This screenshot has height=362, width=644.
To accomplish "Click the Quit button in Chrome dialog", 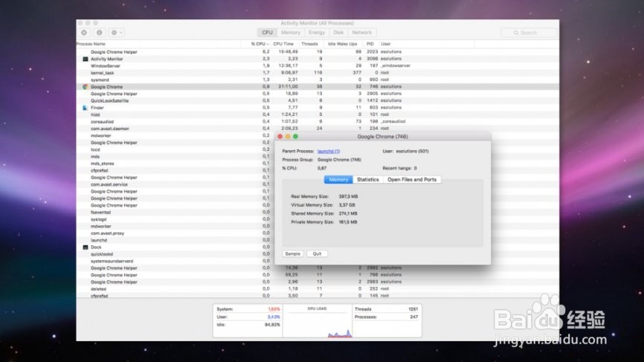I will (x=317, y=253).
